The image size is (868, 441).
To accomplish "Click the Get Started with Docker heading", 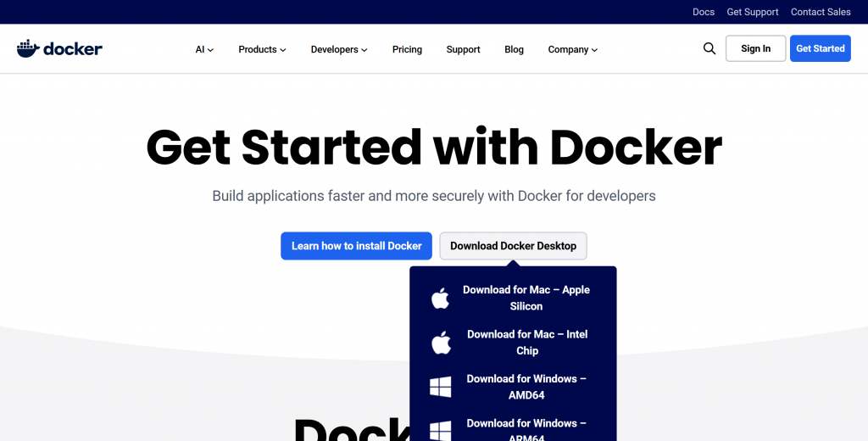I will coord(434,148).
